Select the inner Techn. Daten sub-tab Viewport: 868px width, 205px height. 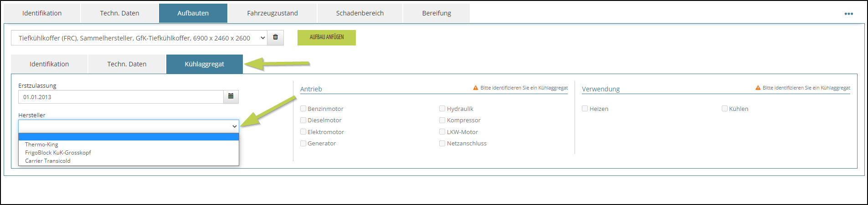click(x=127, y=64)
